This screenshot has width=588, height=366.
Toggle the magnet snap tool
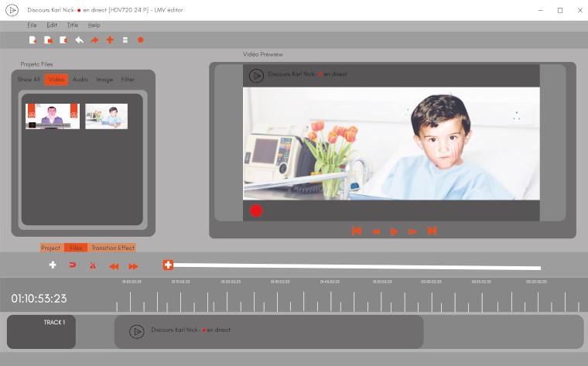[73, 265]
